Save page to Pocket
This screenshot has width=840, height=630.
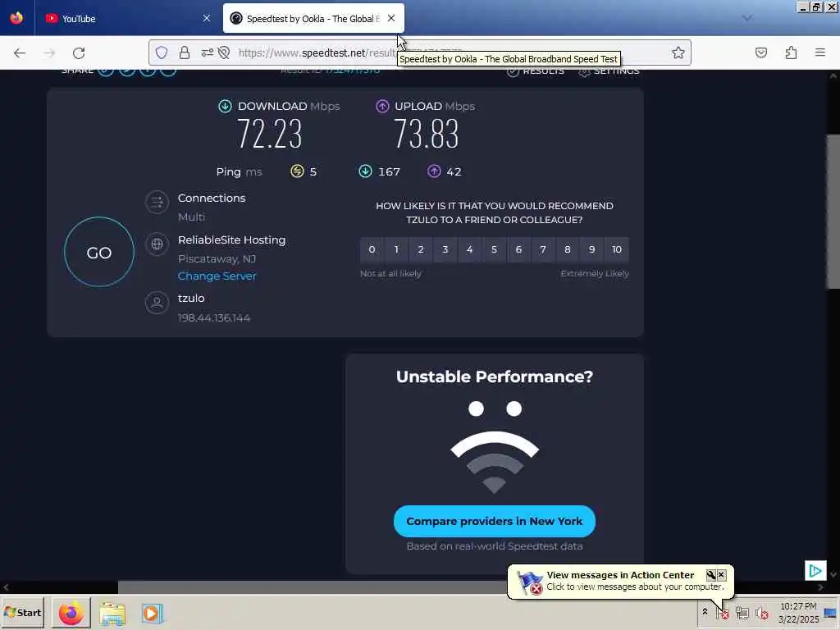click(761, 52)
